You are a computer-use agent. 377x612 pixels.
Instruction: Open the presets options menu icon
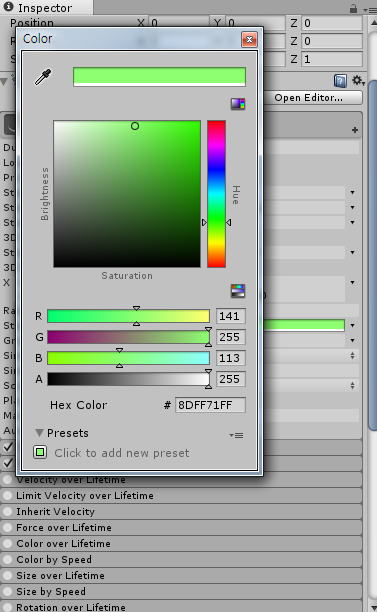(237, 435)
